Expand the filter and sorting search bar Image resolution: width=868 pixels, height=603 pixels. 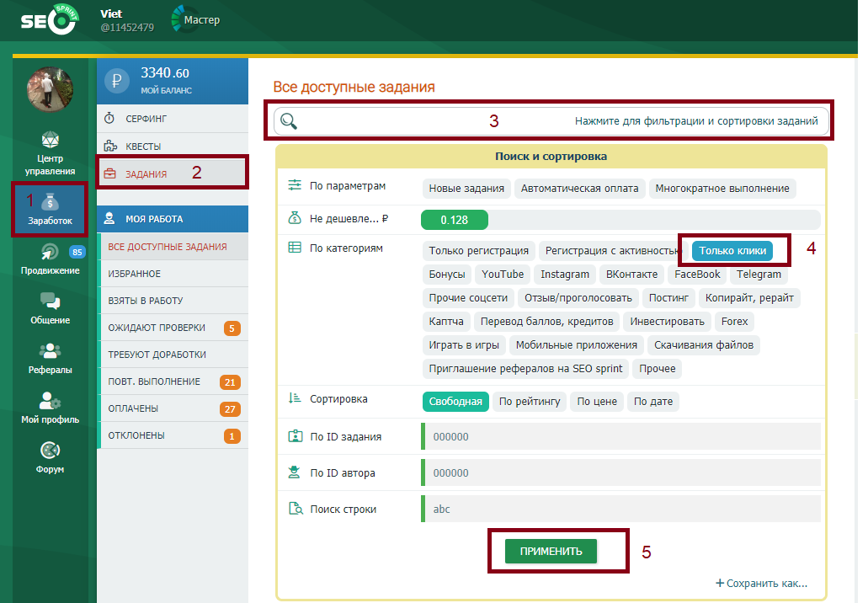(551, 121)
